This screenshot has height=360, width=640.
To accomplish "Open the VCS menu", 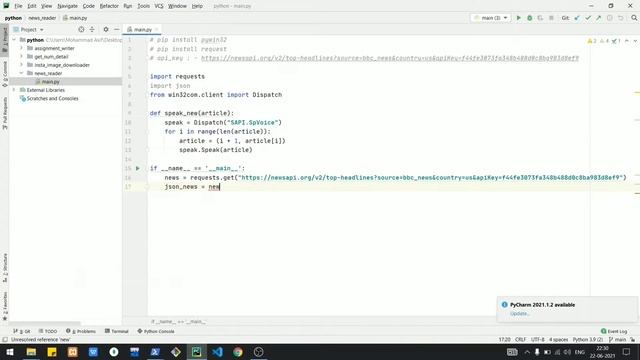I will [x=159, y=6].
